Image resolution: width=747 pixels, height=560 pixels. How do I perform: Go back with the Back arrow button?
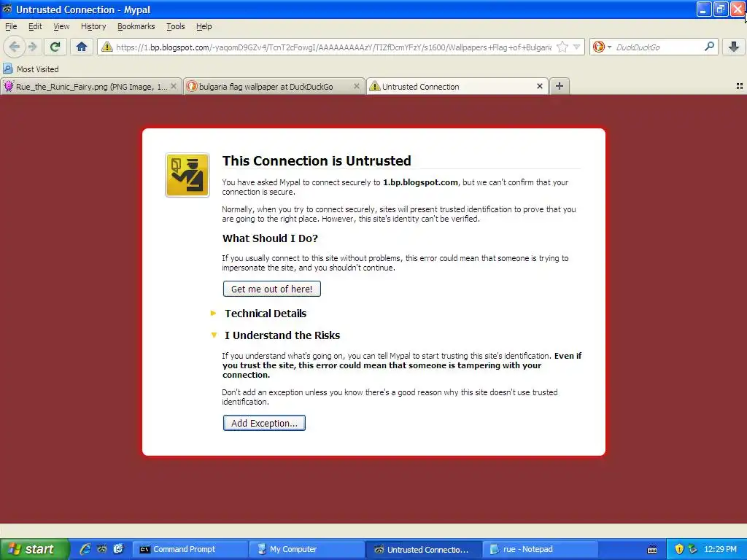[15, 47]
